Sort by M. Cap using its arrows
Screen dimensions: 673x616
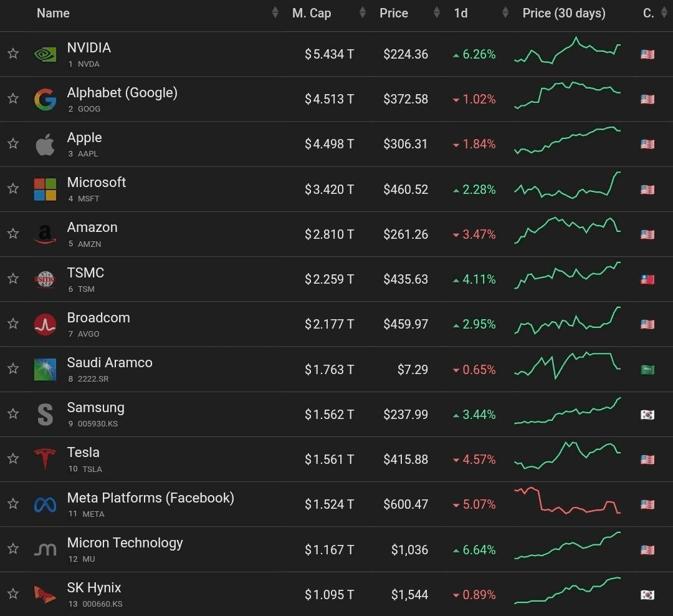pyautogui.click(x=363, y=13)
